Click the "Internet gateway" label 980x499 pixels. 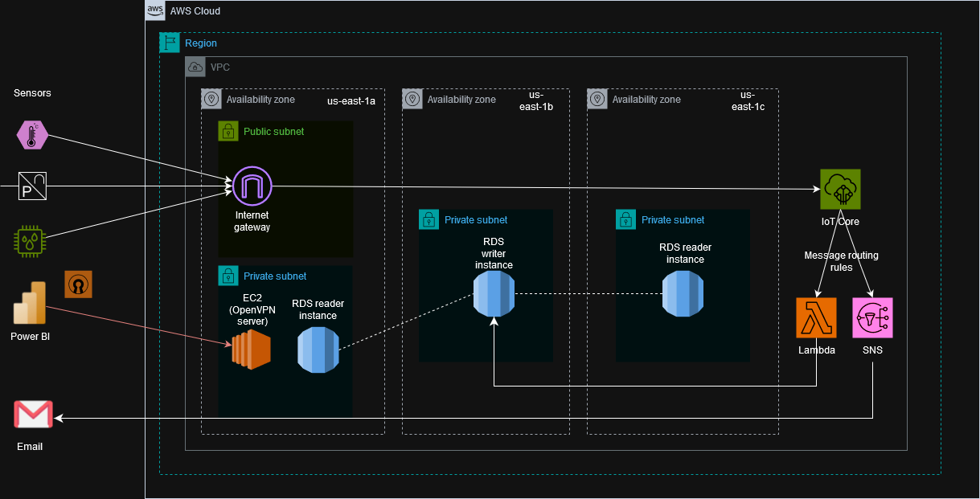252,221
